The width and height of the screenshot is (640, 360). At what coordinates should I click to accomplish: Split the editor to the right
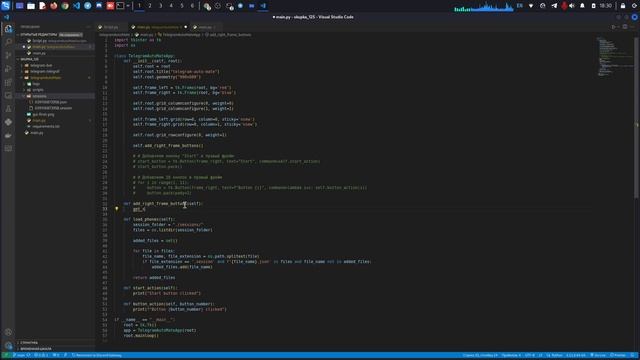click(x=624, y=27)
